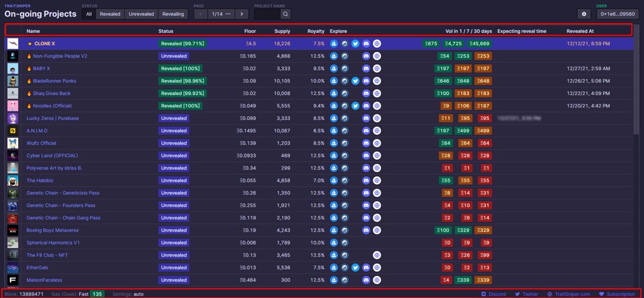Click the Revealed [99.71%] status badge

(x=183, y=43)
